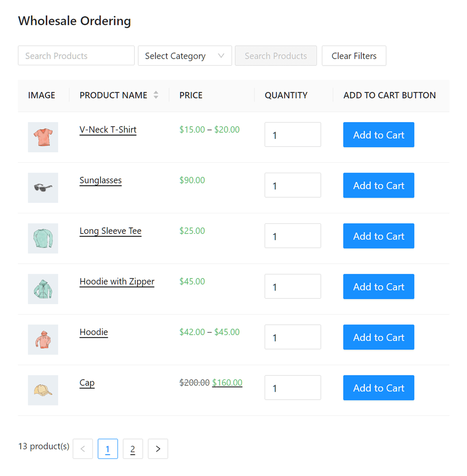This screenshot has width=467, height=476.
Task: Click quantity field for Long Sleeve Tee
Action: pos(292,236)
